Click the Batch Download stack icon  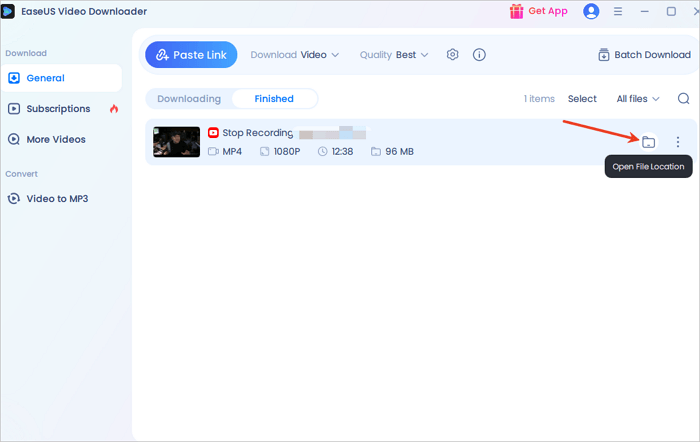coord(604,55)
